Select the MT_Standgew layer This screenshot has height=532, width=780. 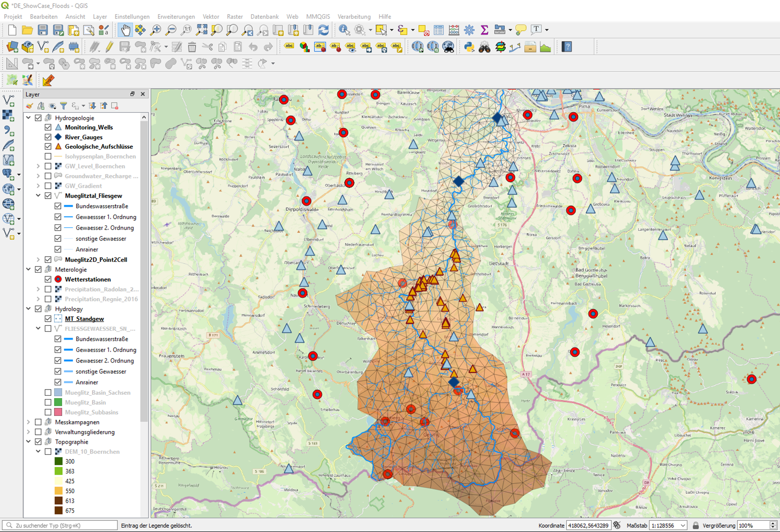point(84,319)
